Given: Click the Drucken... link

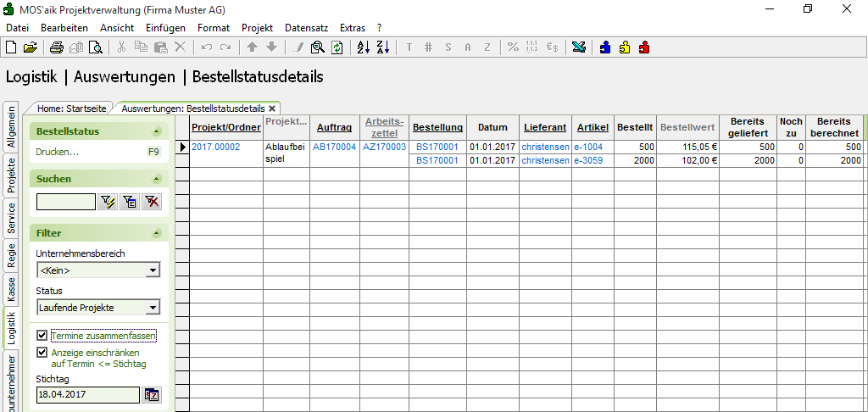Looking at the screenshot, I should [x=57, y=153].
